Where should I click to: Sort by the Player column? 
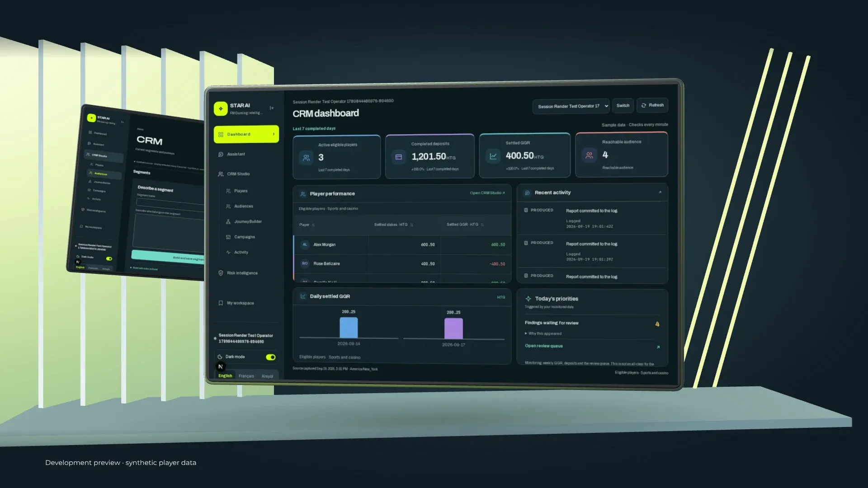(x=307, y=225)
